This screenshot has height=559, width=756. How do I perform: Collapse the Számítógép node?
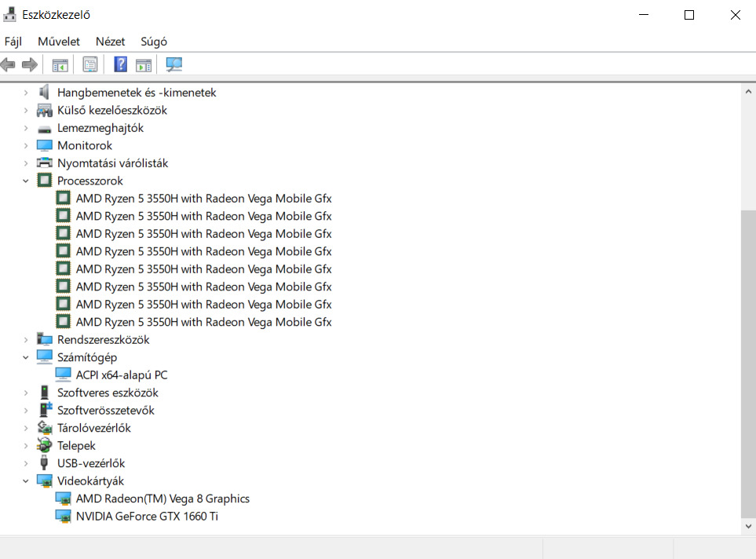click(x=26, y=357)
